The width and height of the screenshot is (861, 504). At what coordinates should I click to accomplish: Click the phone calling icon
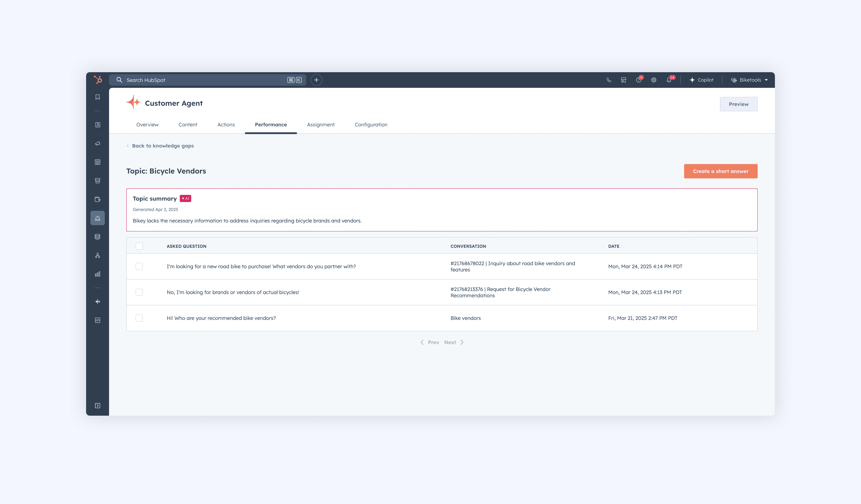609,80
